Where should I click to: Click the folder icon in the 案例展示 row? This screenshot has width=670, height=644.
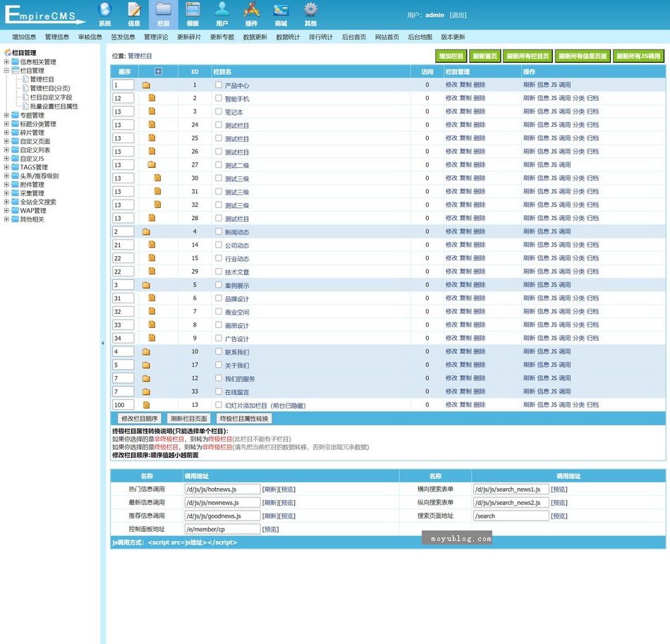tap(146, 285)
